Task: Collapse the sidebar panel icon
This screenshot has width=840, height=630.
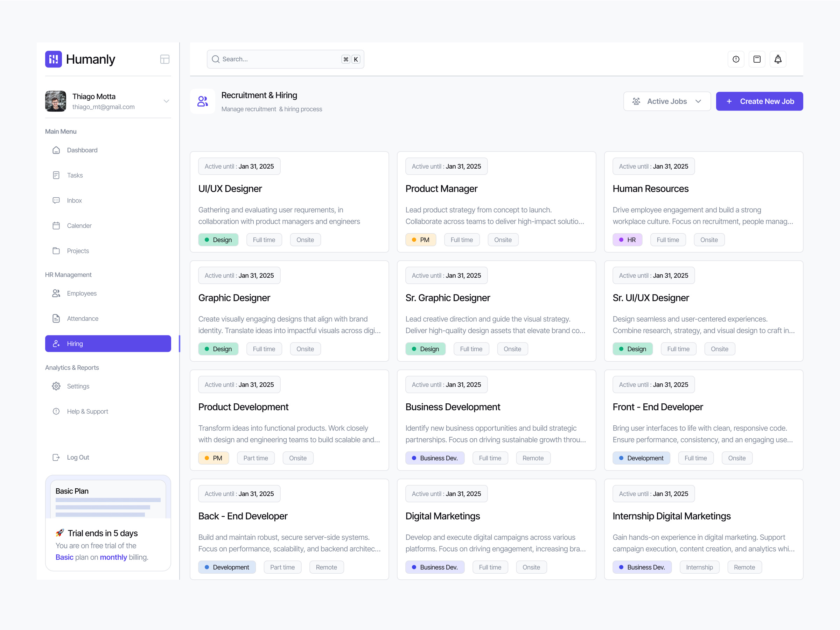Action: 164,59
